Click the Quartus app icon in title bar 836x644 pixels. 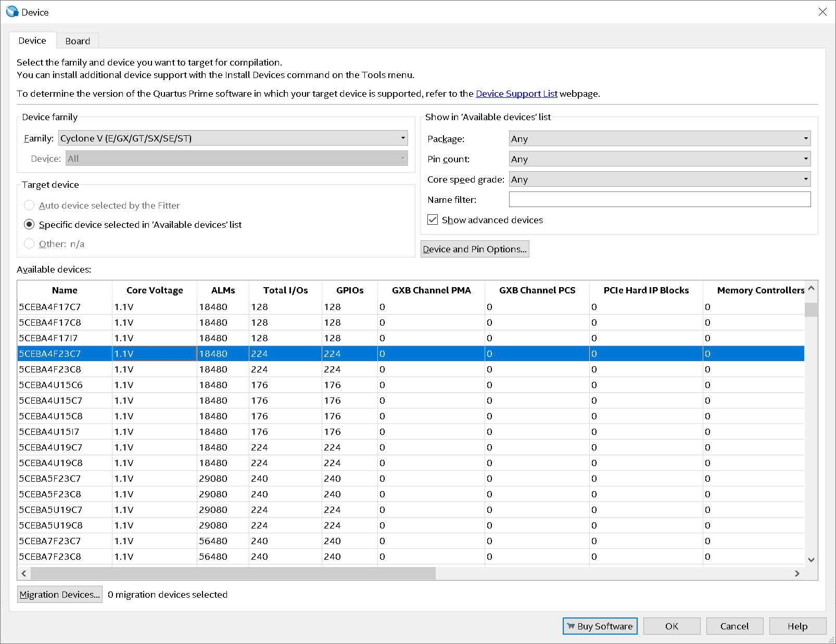click(12, 11)
